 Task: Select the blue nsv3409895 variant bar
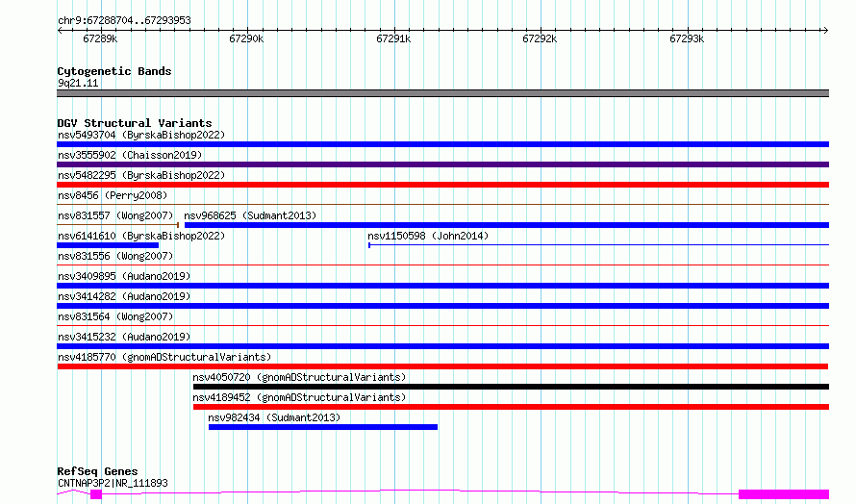point(442,286)
